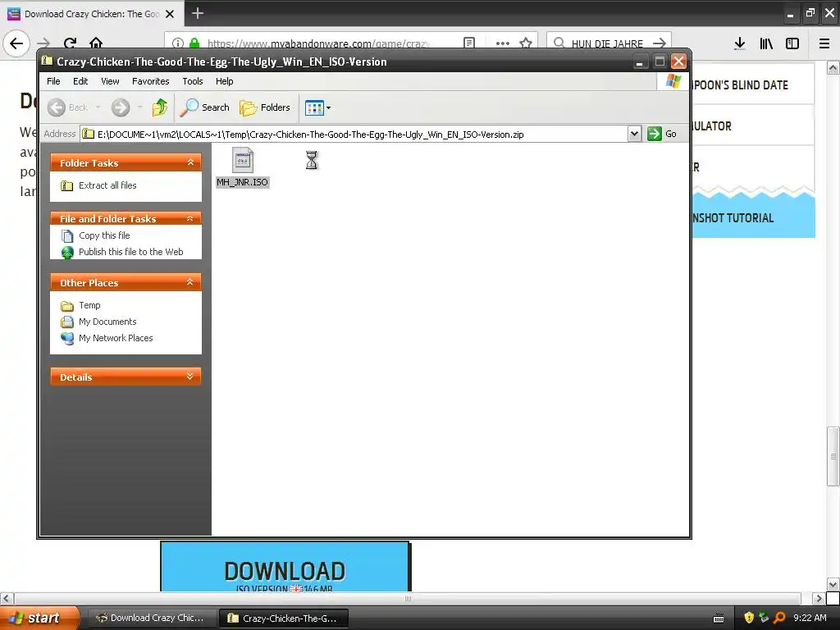Toggle the Folders pane button

point(265,107)
